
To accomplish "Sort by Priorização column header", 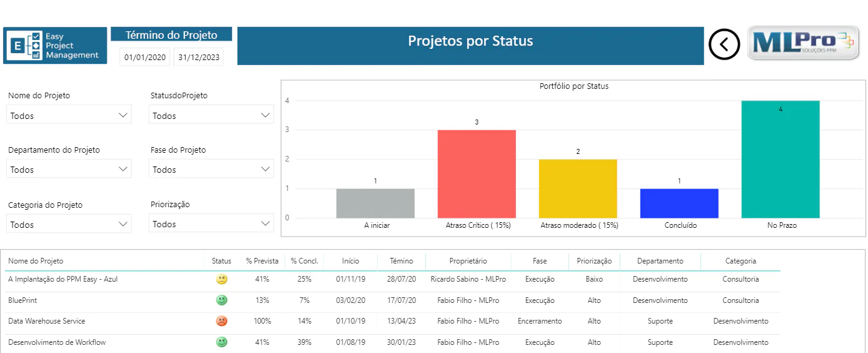I will click(x=594, y=261).
